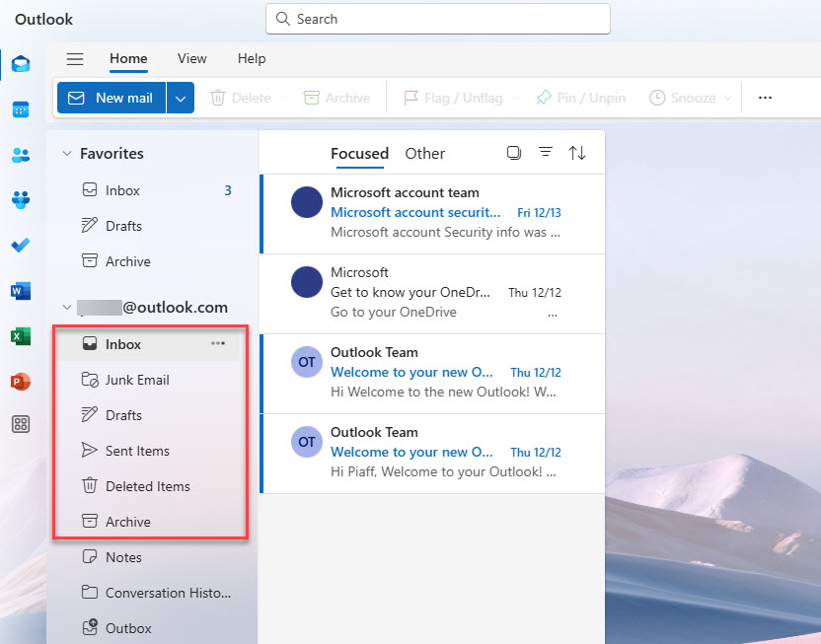Click the avatar on the OneDrive email
This screenshot has height=644, width=821.
(x=307, y=282)
